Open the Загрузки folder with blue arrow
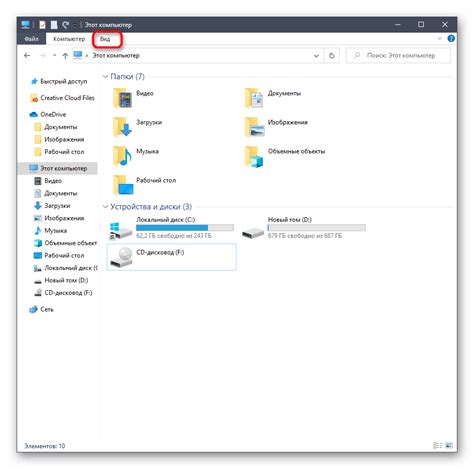The image size is (474, 469). 123,127
